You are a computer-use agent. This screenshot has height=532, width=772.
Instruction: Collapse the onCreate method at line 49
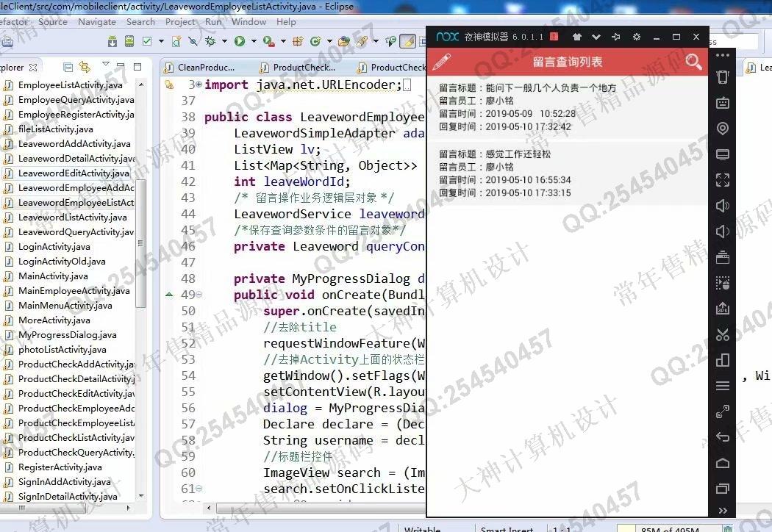point(200,295)
